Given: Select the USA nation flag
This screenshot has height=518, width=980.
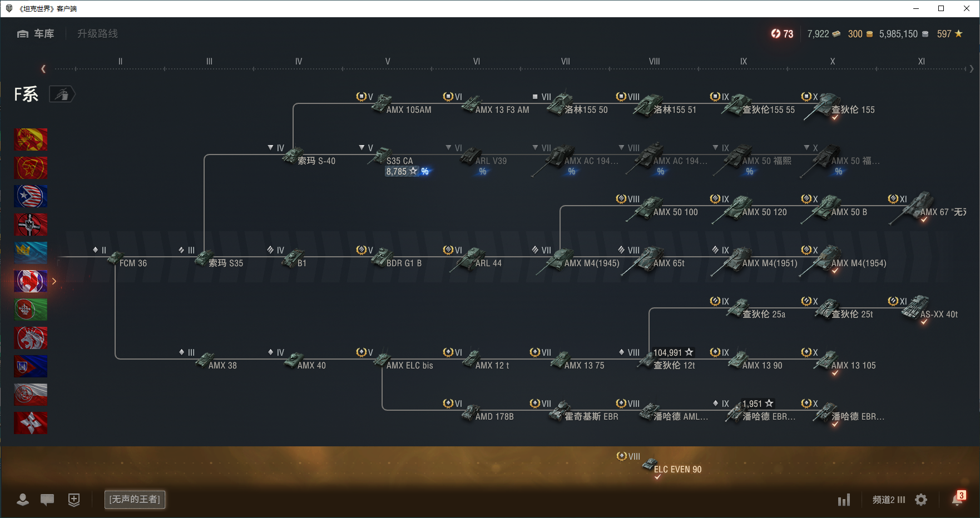Looking at the screenshot, I should [x=31, y=196].
